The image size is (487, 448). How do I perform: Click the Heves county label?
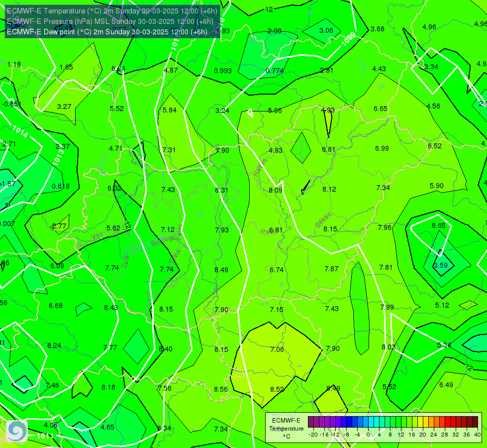(260, 167)
